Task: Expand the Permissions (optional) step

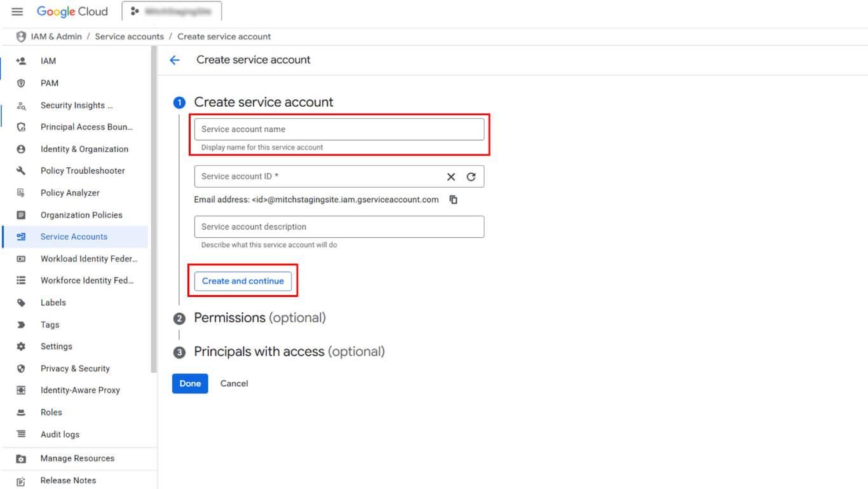Action: coord(259,318)
